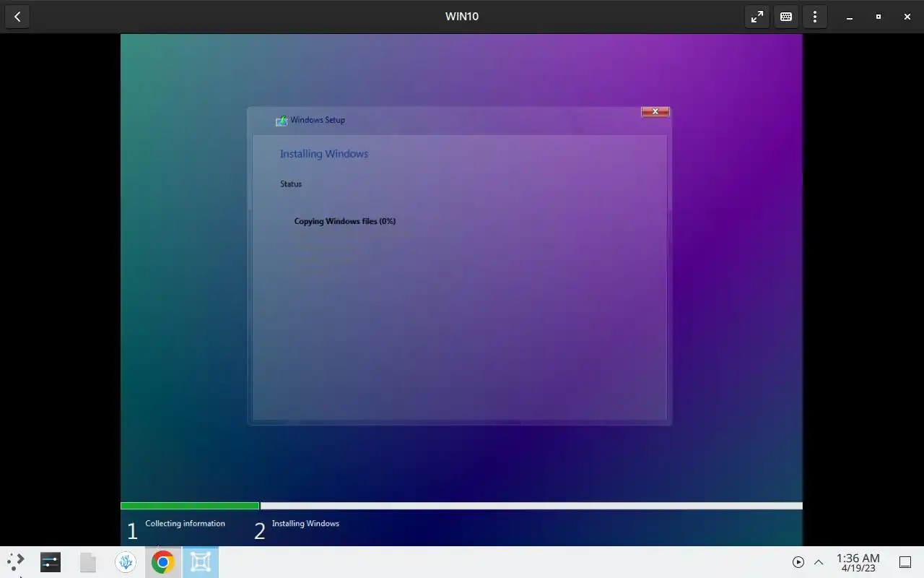Image resolution: width=924 pixels, height=578 pixels.
Task: Click Copying Windows files (0%) text
Action: tap(345, 221)
